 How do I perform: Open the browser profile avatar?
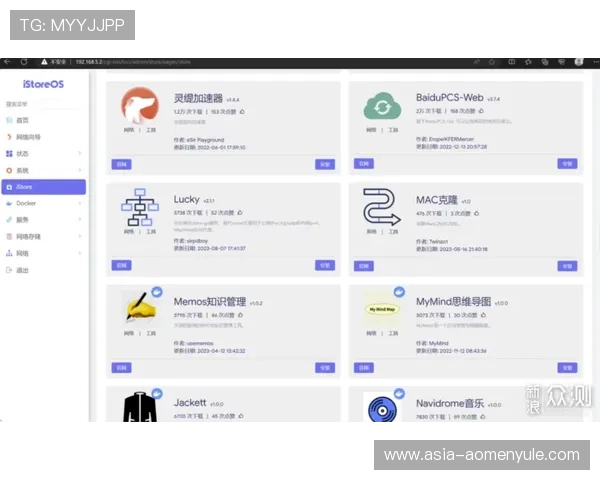point(579,62)
